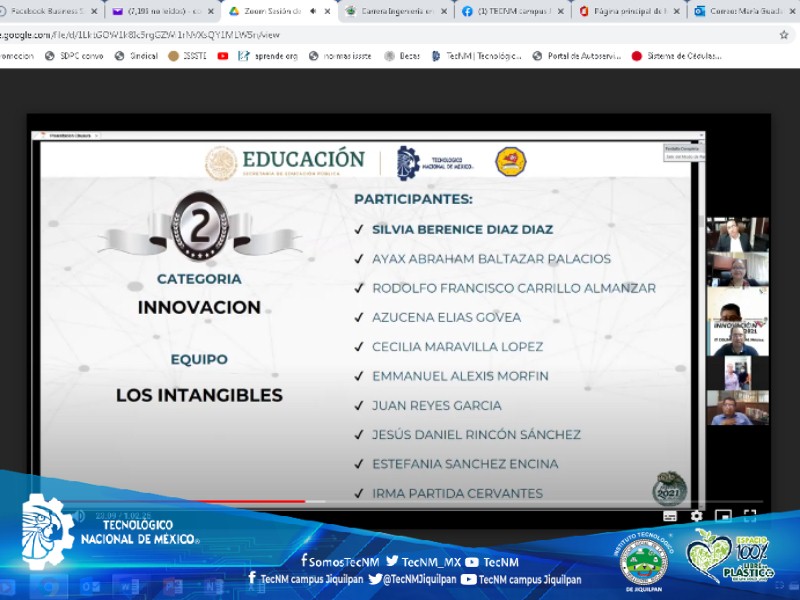Go to the (1) TECNM campus Facebook tab
Image resolution: width=800 pixels, height=600 pixels.
pyautogui.click(x=512, y=11)
